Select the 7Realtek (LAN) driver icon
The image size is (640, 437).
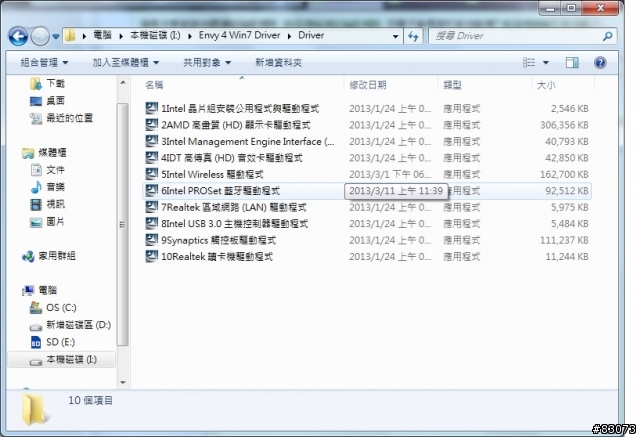coord(152,206)
